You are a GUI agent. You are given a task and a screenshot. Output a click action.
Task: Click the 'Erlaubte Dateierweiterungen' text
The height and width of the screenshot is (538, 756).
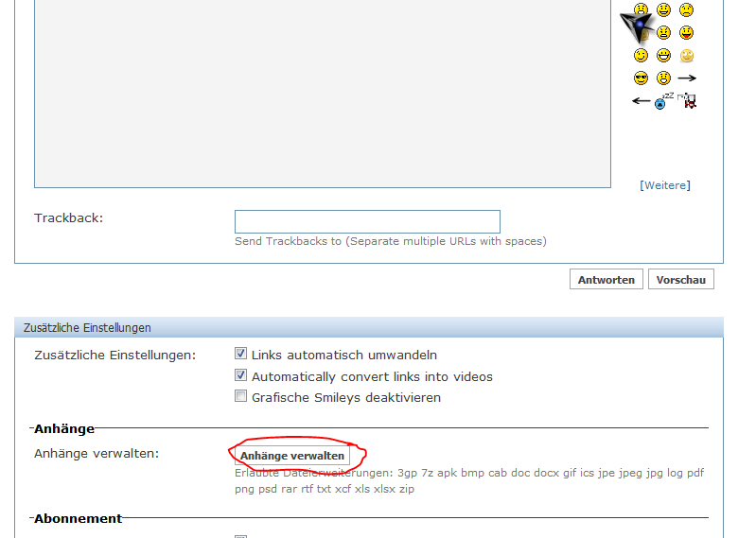click(469, 480)
